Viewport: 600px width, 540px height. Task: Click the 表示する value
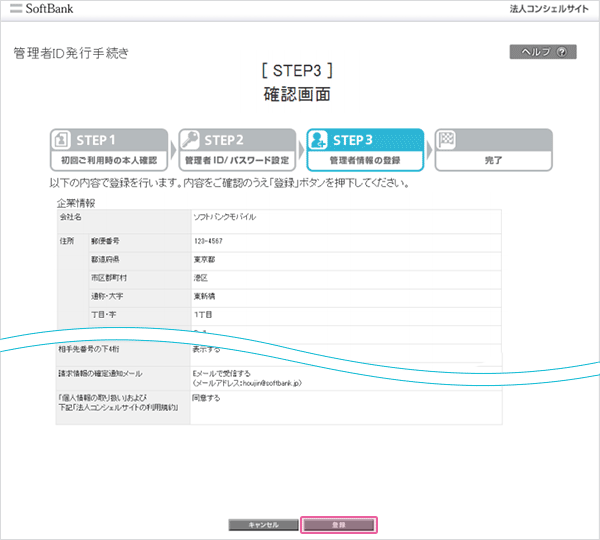click(206, 349)
